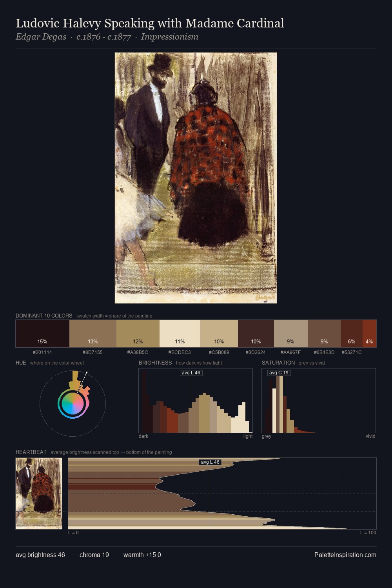This screenshot has width=392, height=588.
Task: Click hex code #ECDEC3 label
Action: tap(180, 352)
